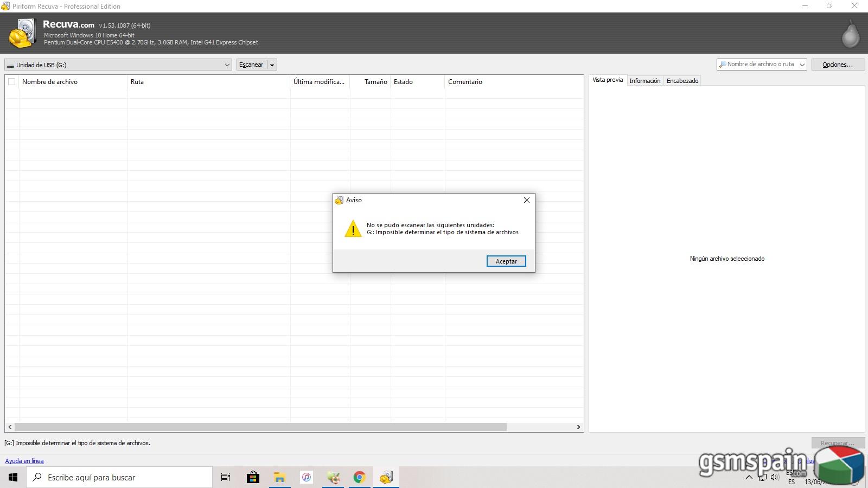Click the Escanear button
Viewport: 868px width, 488px height.
click(x=252, y=65)
